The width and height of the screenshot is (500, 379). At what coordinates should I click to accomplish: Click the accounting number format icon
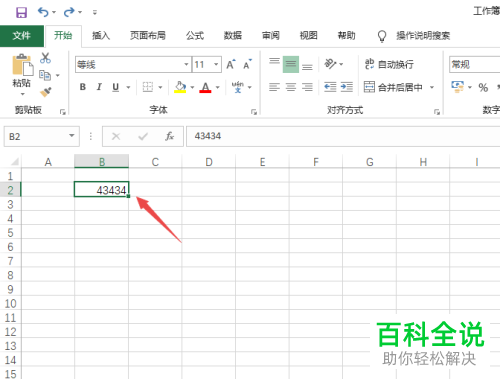click(457, 87)
